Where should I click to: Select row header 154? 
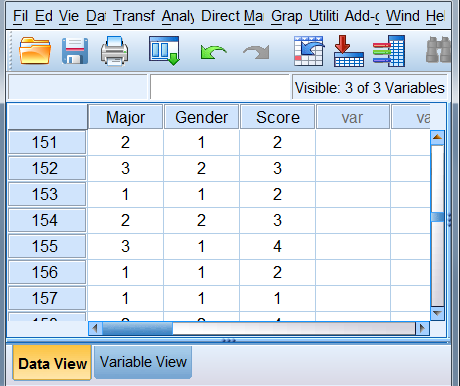[x=47, y=220]
